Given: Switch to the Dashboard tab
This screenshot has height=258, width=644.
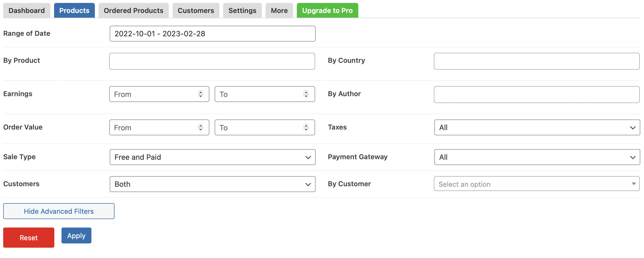Looking at the screenshot, I should pyautogui.click(x=27, y=10).
